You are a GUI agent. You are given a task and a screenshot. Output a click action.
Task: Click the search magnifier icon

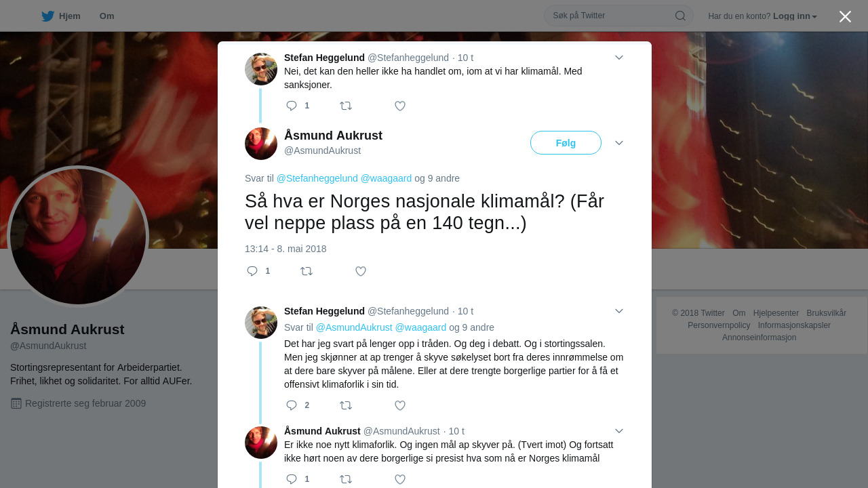[x=680, y=16]
